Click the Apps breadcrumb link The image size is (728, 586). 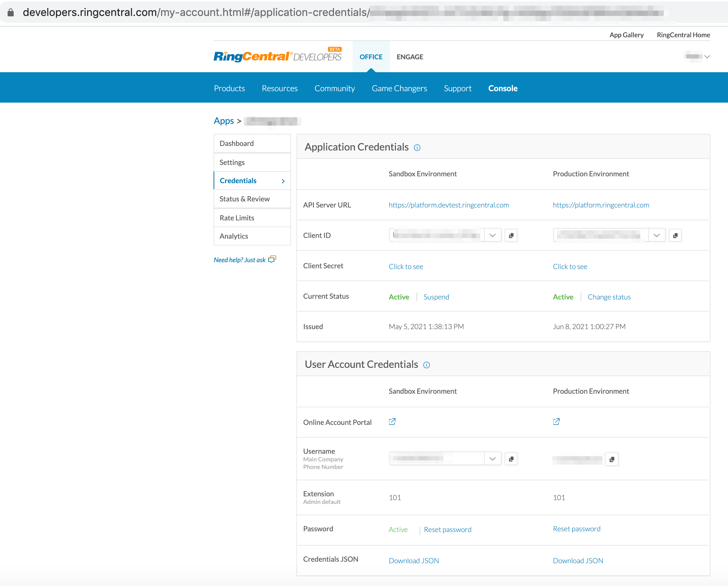pyautogui.click(x=224, y=121)
